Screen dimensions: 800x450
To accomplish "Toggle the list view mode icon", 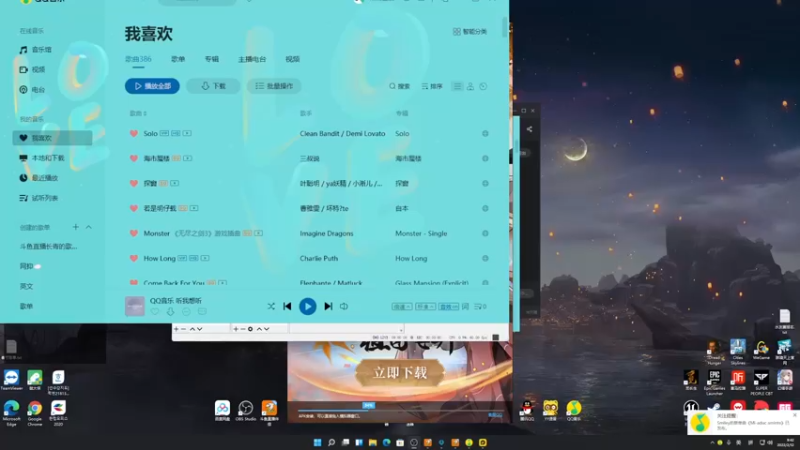I will 457,86.
